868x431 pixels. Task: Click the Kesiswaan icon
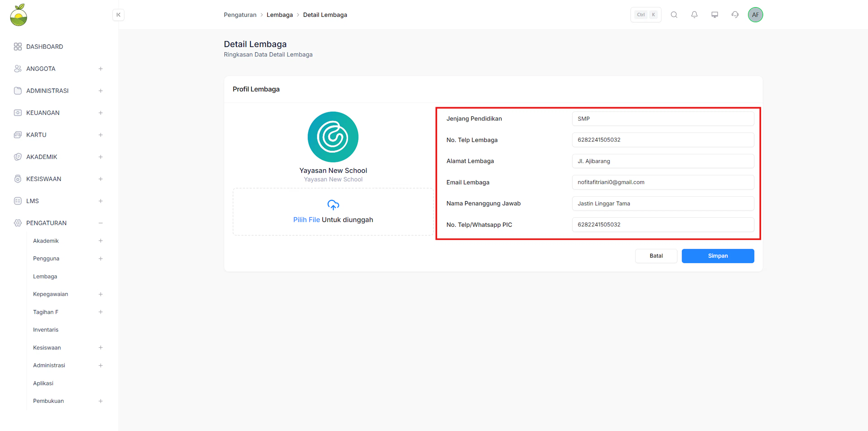tap(18, 179)
